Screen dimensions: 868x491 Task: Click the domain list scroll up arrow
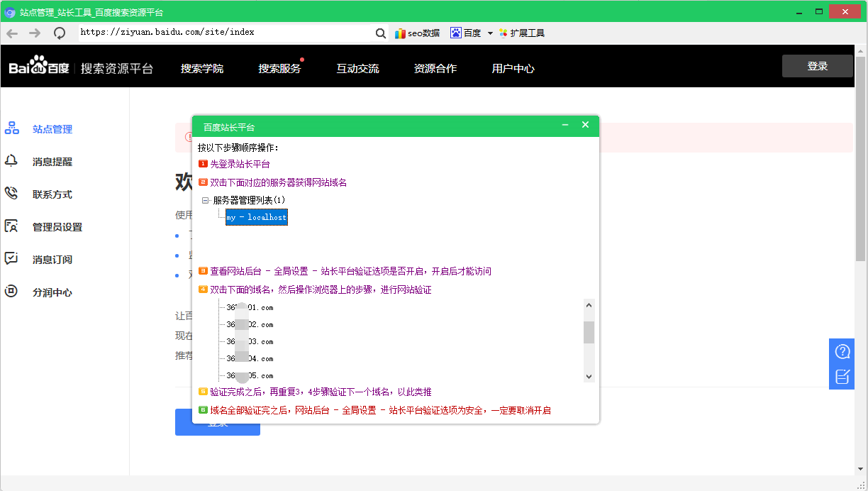click(589, 305)
